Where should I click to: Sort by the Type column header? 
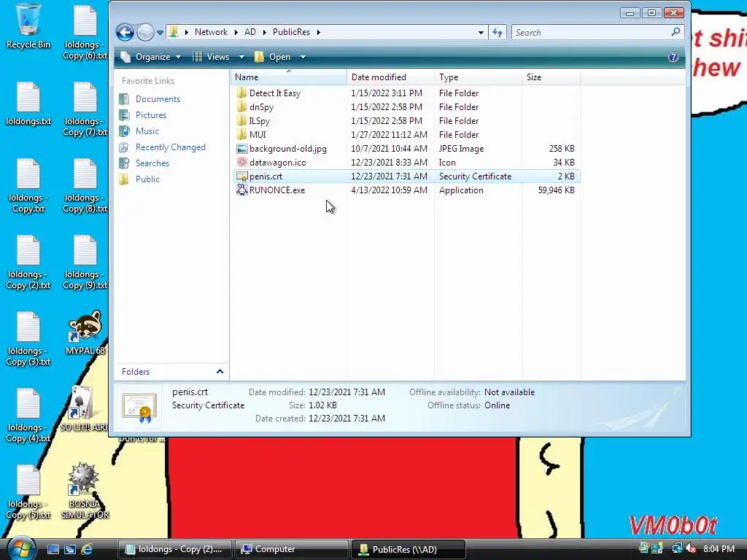pyautogui.click(x=478, y=77)
